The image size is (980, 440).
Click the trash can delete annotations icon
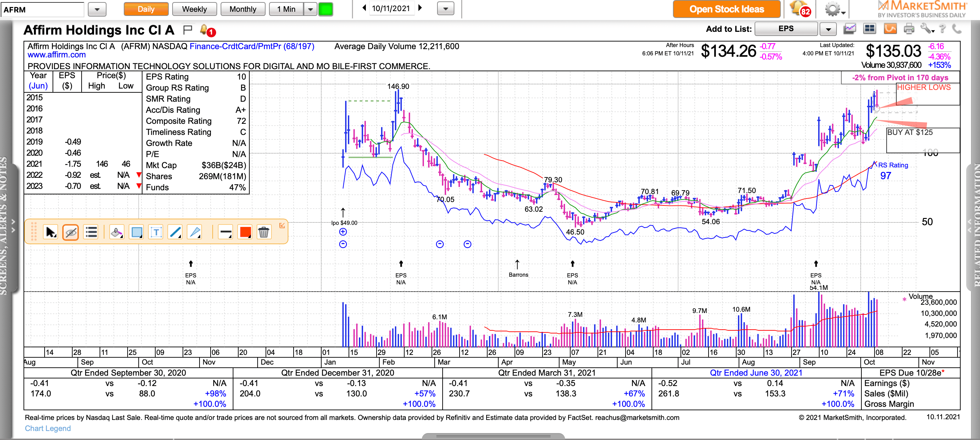tap(264, 232)
